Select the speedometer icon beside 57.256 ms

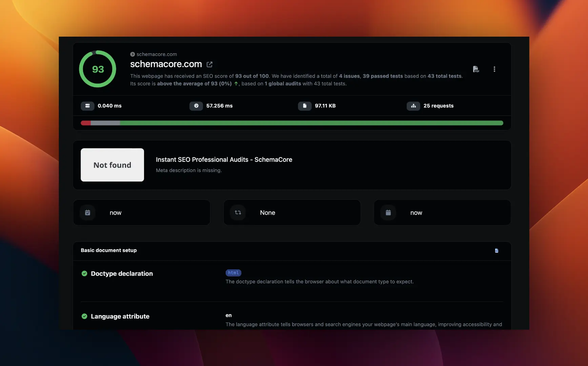tap(196, 106)
